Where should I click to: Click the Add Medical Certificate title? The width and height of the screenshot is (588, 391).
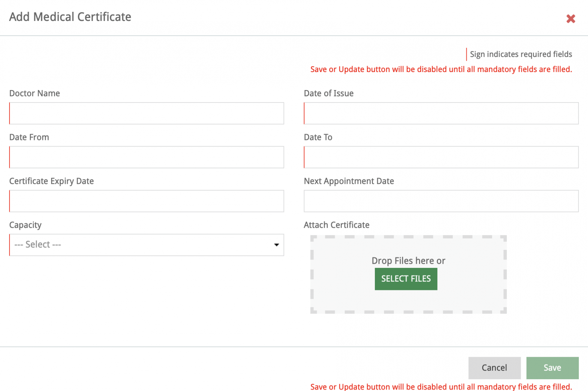(x=70, y=17)
